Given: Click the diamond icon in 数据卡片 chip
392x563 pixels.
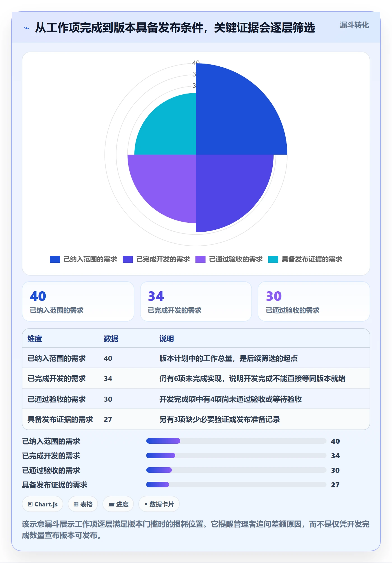Looking at the screenshot, I should point(146,504).
